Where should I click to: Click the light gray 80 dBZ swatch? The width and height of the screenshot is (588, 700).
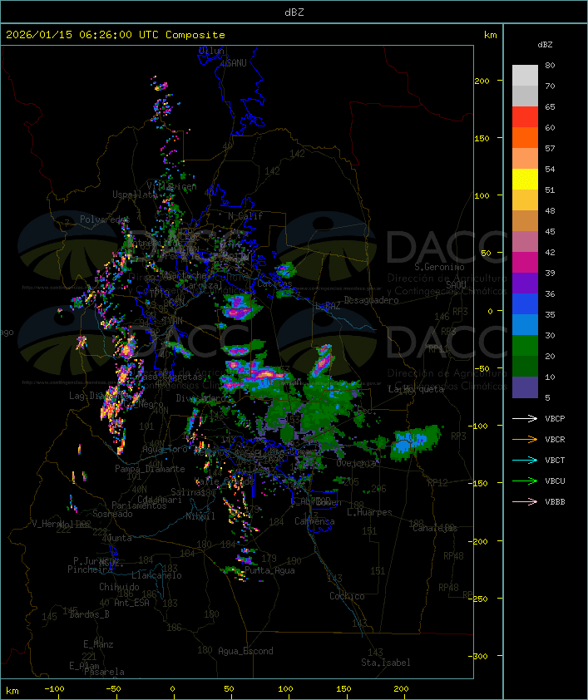click(525, 75)
